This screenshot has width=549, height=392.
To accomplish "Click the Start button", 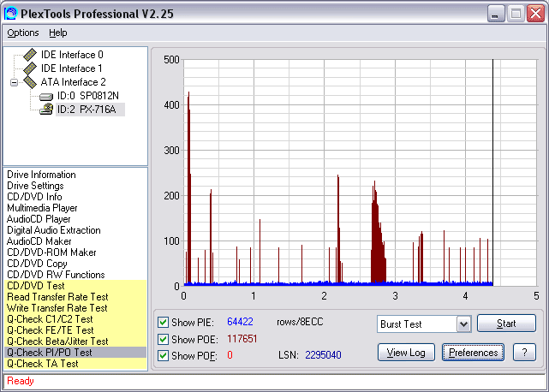I will (x=506, y=323).
